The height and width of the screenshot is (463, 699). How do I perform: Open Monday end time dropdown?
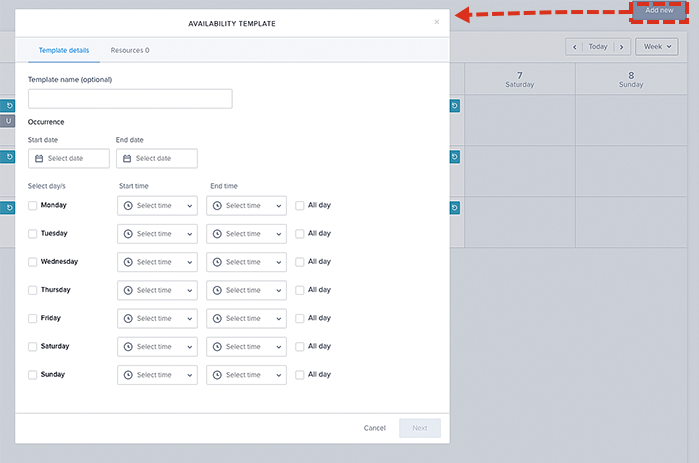[x=247, y=205]
